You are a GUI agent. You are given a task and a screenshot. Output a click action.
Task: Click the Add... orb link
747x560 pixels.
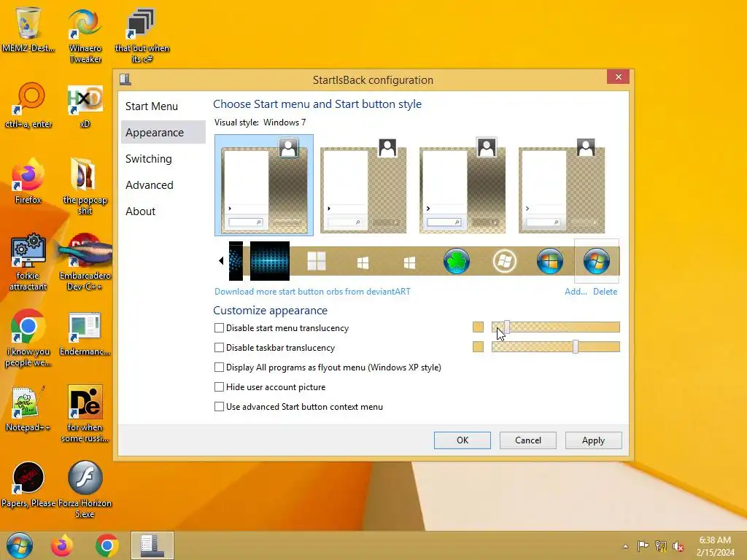[576, 292]
